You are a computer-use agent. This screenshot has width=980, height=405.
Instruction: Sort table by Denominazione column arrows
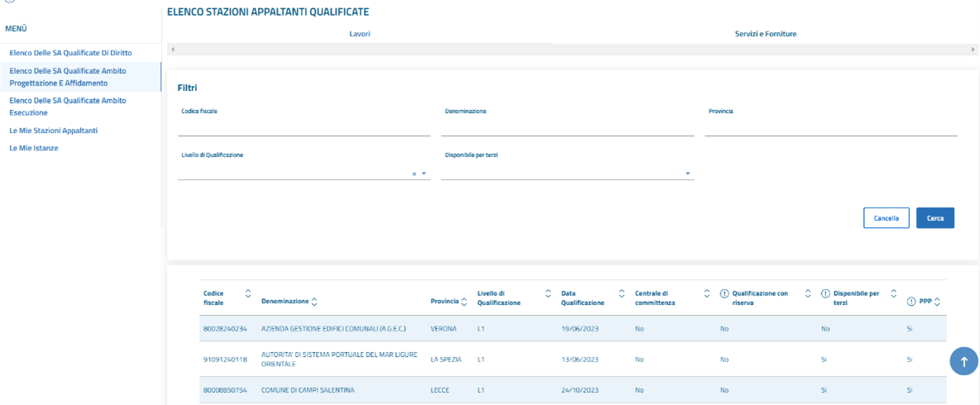click(x=314, y=302)
